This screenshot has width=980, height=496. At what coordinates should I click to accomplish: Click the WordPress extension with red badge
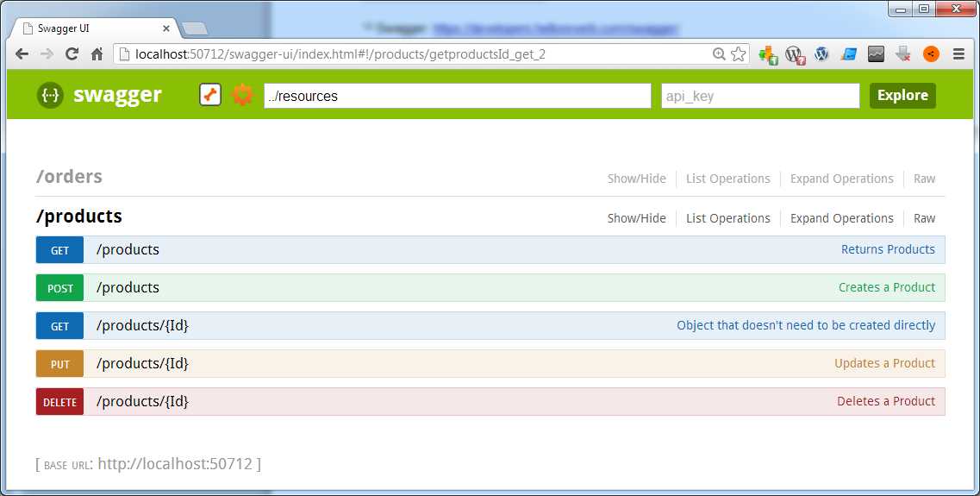pyautogui.click(x=795, y=55)
